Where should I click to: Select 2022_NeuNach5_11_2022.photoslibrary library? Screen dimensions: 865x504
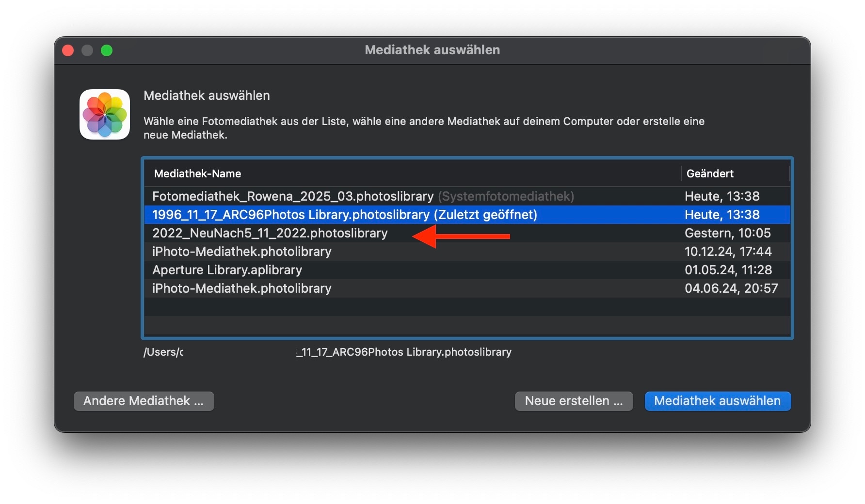click(270, 233)
